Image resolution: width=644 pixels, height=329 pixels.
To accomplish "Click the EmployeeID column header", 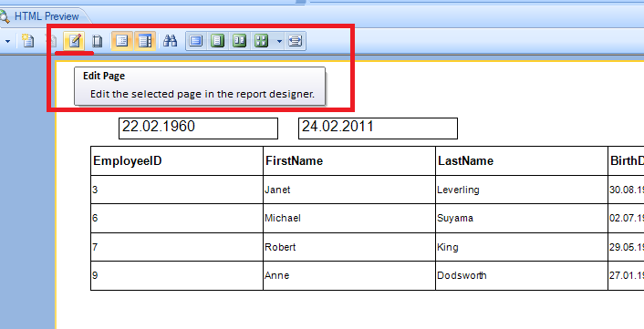I will click(177, 160).
